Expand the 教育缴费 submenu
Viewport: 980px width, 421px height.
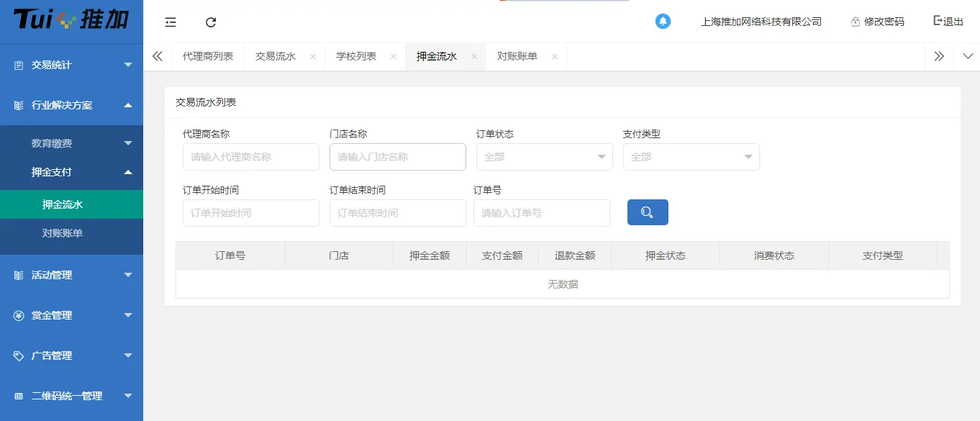click(72, 142)
